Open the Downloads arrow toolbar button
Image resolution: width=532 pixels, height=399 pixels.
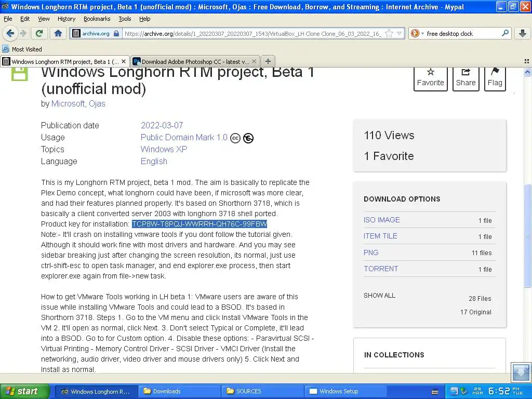(523, 33)
